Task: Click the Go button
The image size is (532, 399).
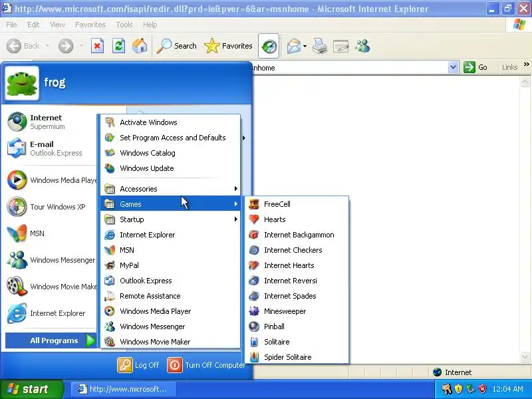Action: (x=476, y=67)
